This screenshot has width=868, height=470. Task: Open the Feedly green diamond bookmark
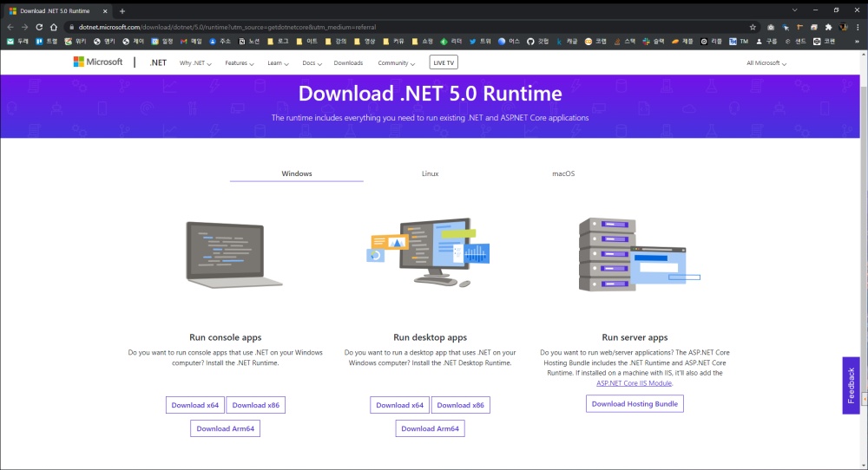coord(451,42)
